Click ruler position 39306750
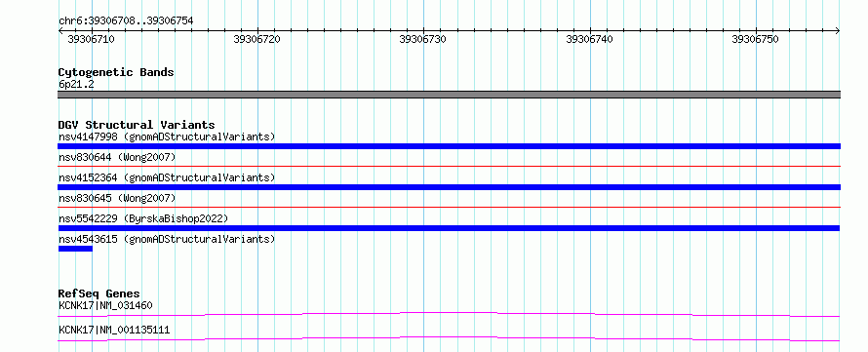 755,39
